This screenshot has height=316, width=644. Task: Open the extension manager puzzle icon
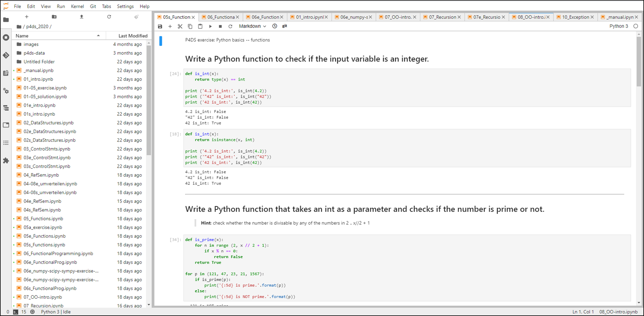tap(6, 161)
